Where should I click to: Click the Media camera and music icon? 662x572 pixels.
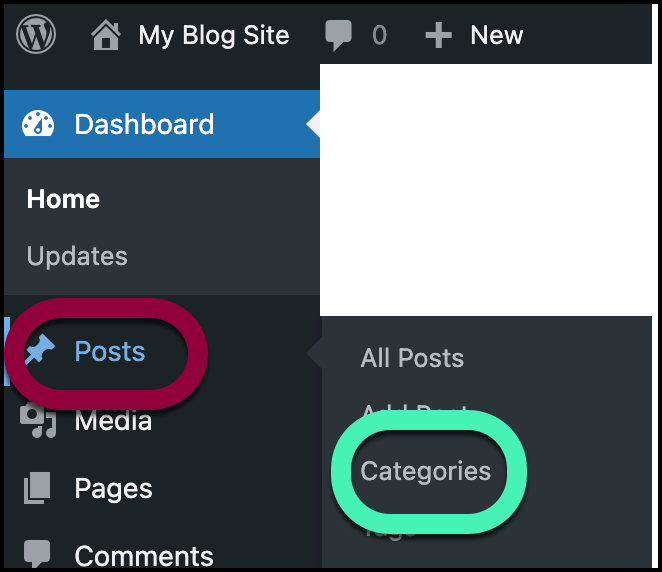coord(38,421)
